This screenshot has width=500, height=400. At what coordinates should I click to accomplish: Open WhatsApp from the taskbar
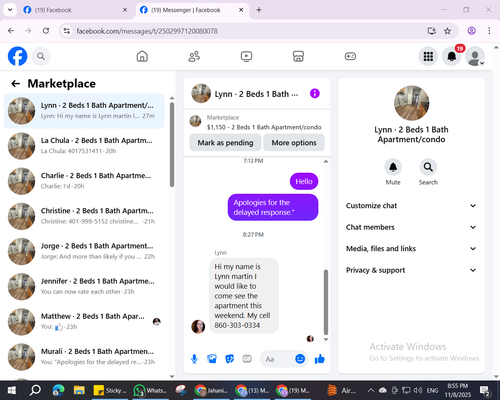[150, 390]
